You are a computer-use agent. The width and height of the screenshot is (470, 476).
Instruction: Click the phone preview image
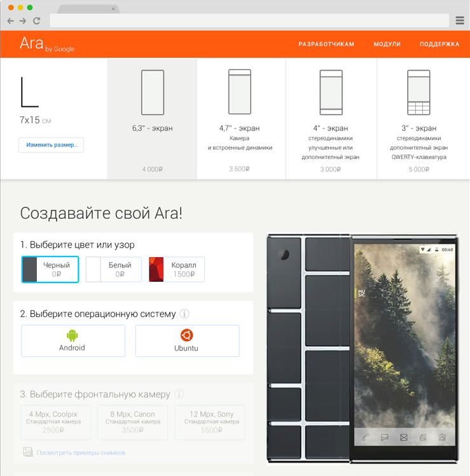(363, 349)
